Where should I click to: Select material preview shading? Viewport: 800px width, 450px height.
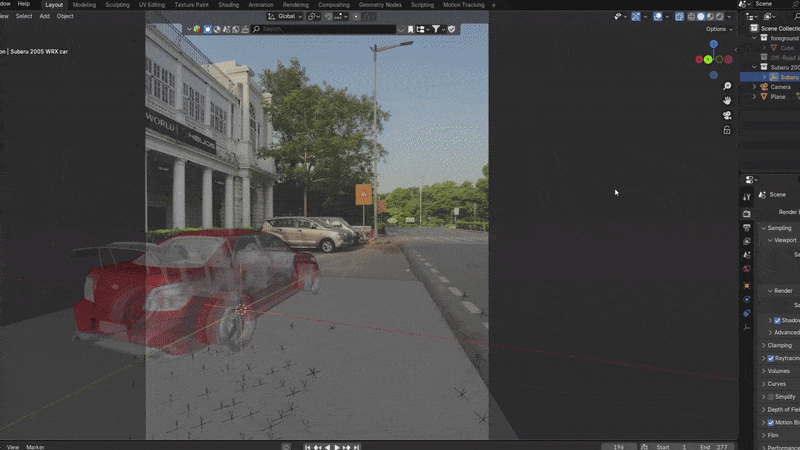710,16
